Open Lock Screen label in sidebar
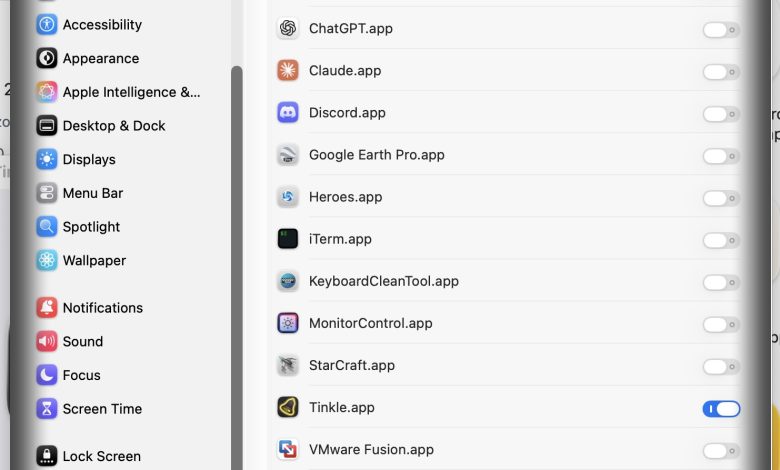 (101, 456)
